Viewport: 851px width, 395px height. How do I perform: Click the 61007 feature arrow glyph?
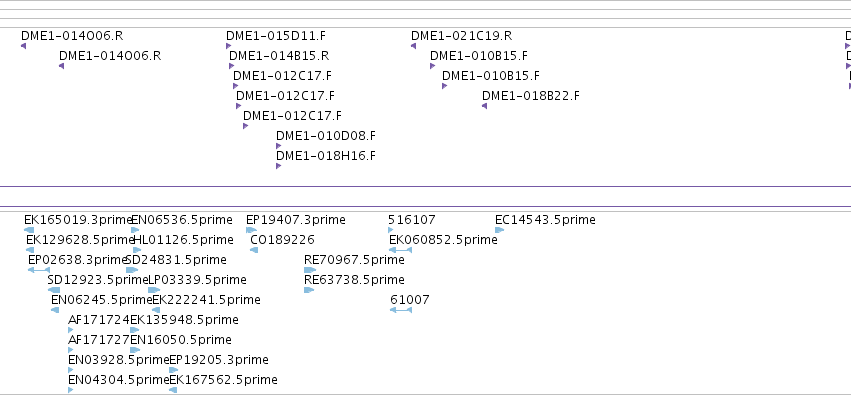click(401, 310)
